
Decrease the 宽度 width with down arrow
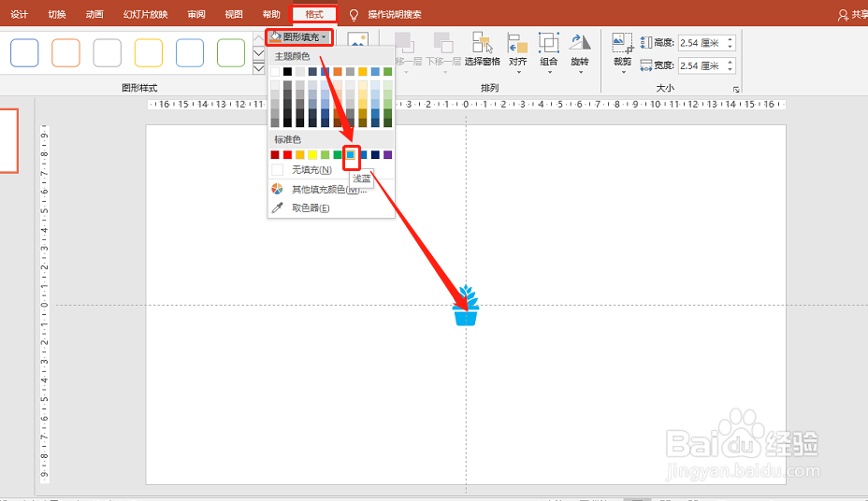[x=731, y=69]
